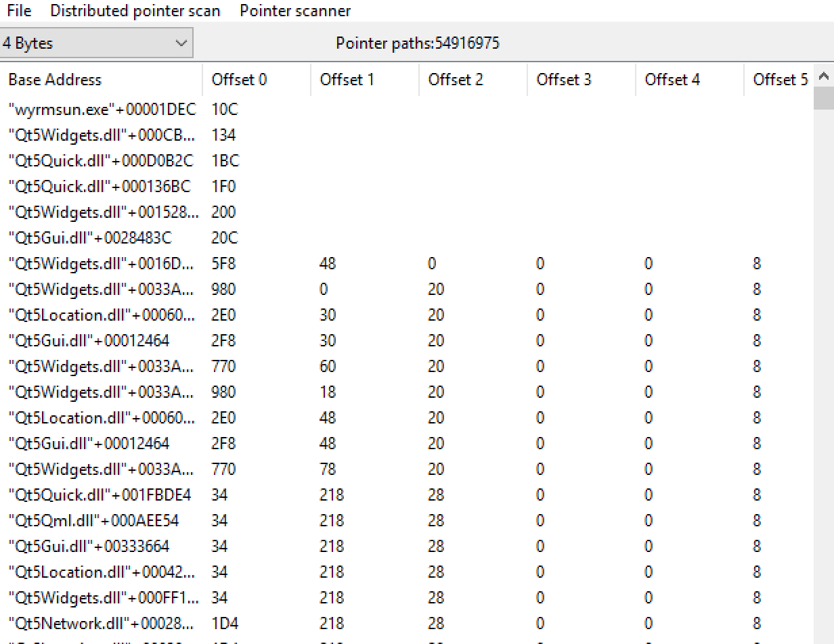
Task: Open the Distributed pointer scan menu
Action: click(135, 11)
